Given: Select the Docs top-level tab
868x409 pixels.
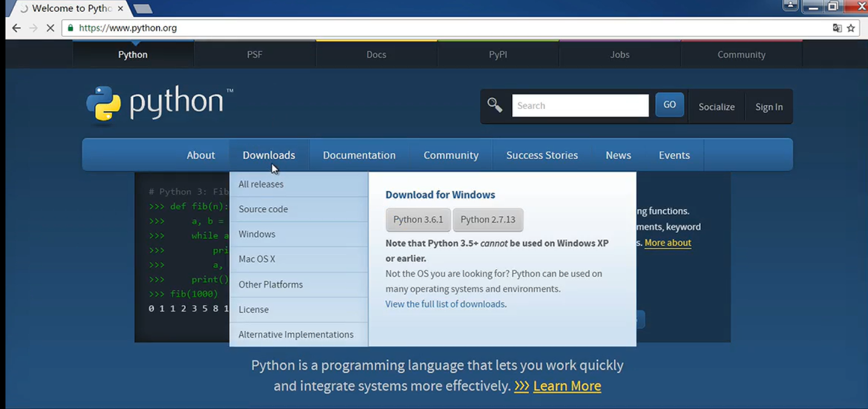Looking at the screenshot, I should click(x=376, y=54).
